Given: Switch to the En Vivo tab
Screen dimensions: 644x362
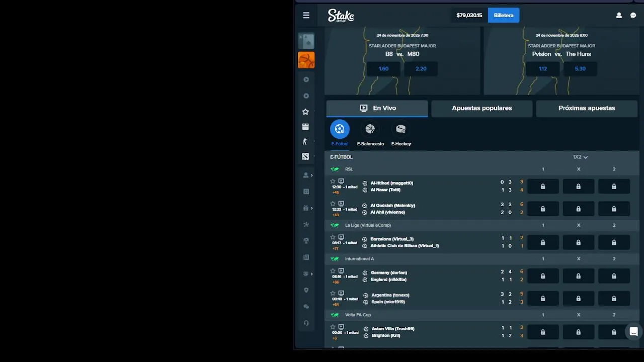Looking at the screenshot, I should (377, 108).
